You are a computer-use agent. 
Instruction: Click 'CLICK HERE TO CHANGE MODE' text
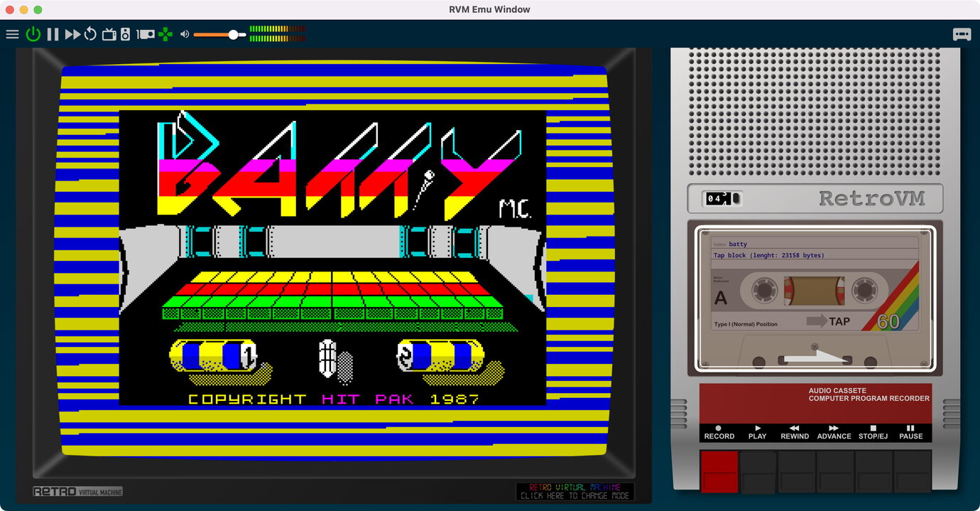(x=574, y=496)
